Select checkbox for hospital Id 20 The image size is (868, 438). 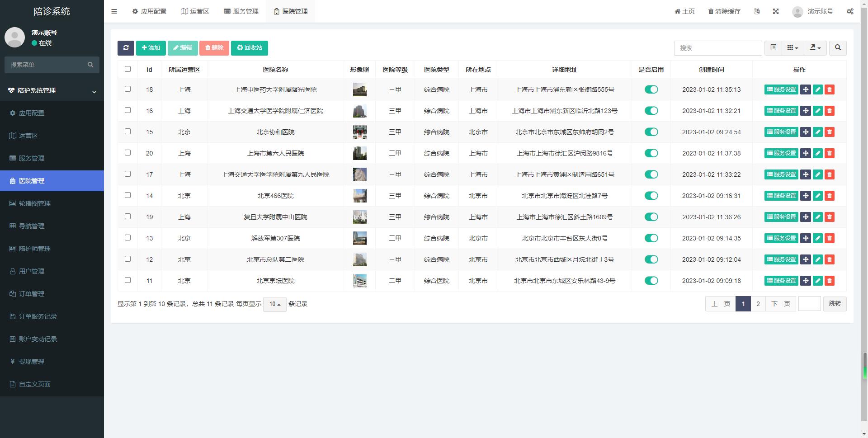(127, 153)
